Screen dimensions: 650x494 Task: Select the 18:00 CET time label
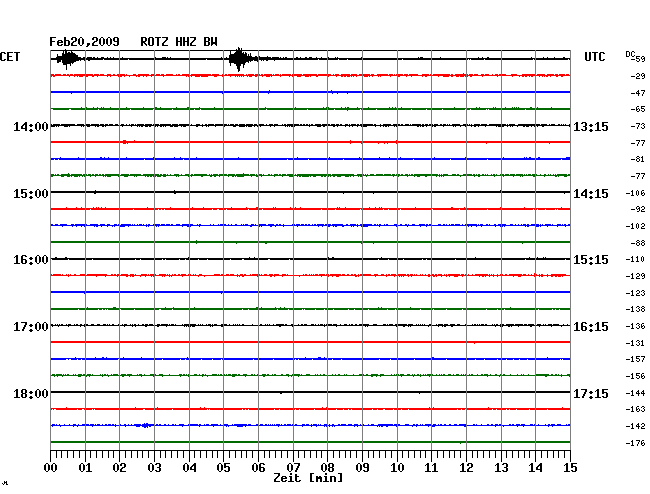tap(31, 393)
